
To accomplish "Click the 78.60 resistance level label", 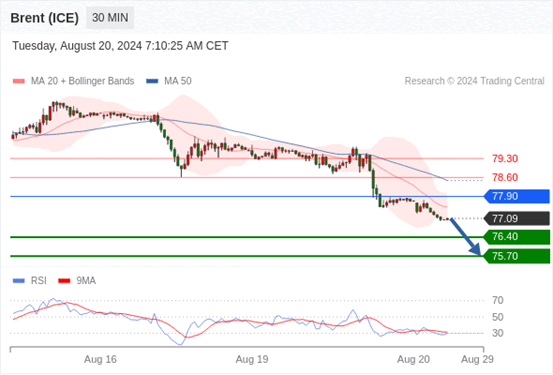I will pyautogui.click(x=505, y=177).
